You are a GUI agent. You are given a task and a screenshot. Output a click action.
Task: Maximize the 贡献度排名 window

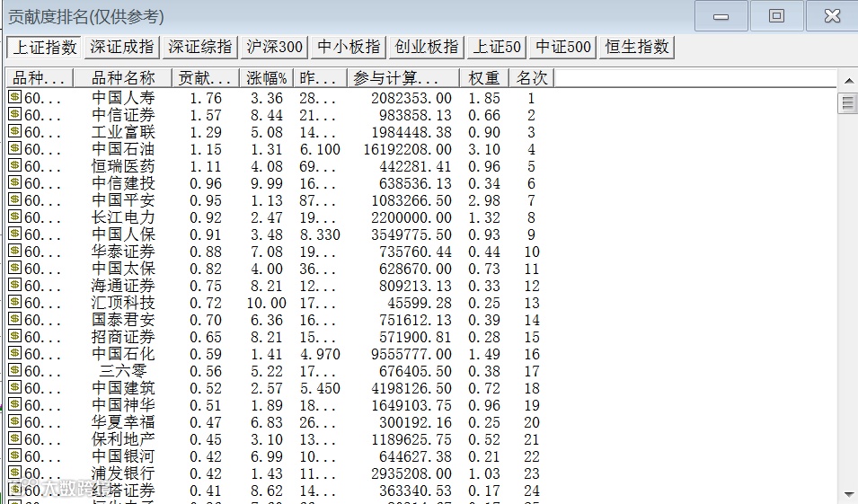(x=776, y=16)
